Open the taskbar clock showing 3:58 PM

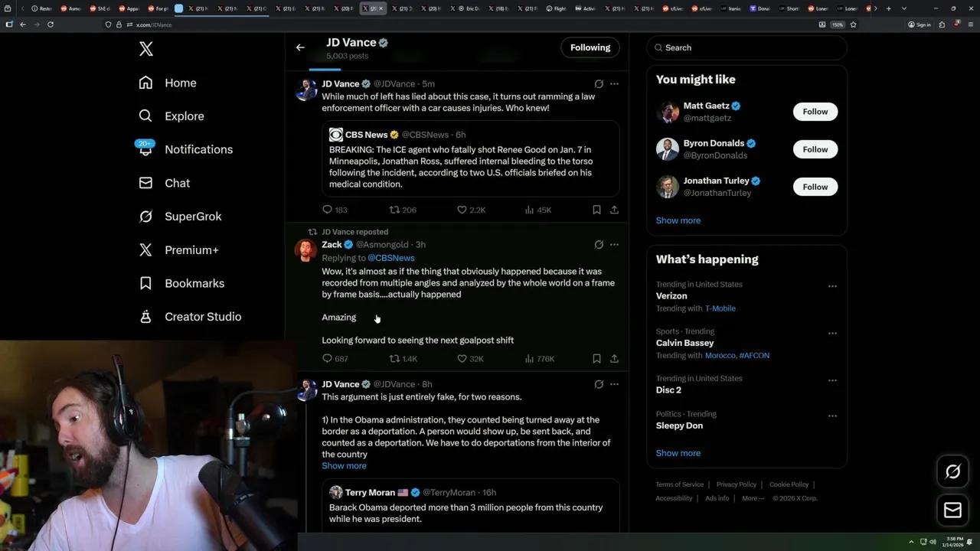click(x=954, y=541)
